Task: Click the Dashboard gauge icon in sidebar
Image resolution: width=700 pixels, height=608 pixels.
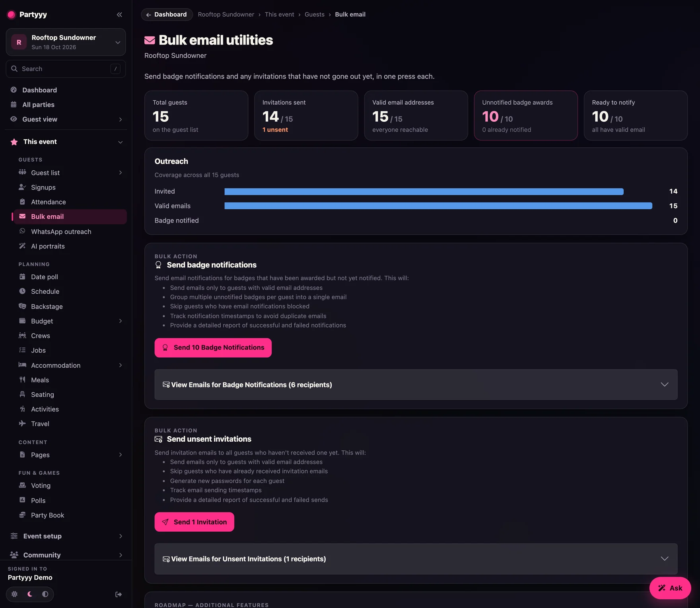Action: (x=14, y=90)
